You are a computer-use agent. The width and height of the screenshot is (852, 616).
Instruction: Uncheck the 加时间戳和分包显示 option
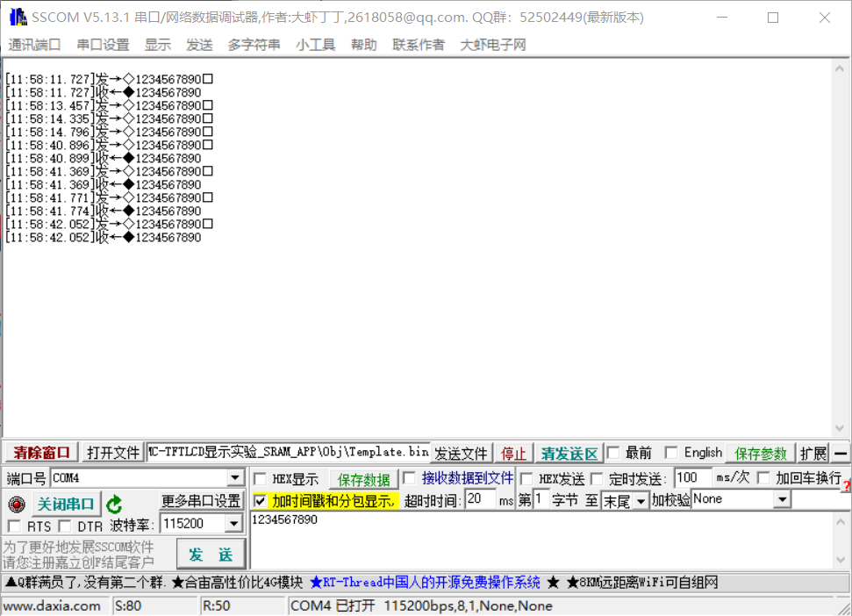[x=258, y=498]
